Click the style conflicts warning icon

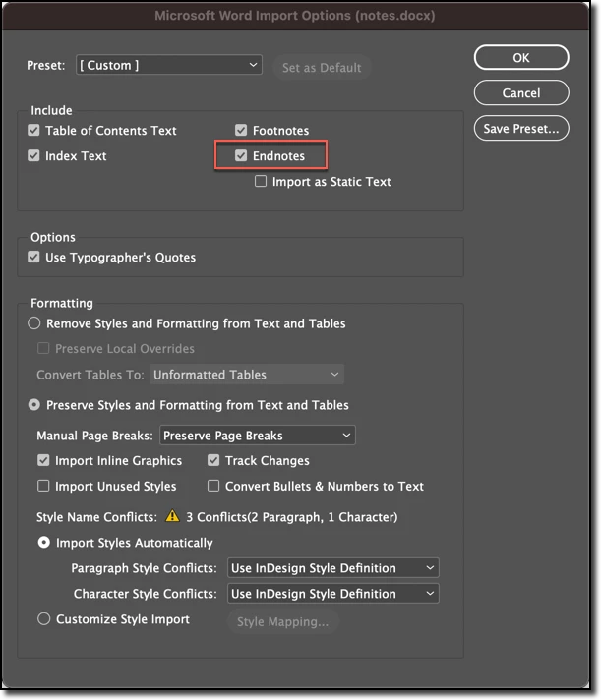click(x=172, y=516)
